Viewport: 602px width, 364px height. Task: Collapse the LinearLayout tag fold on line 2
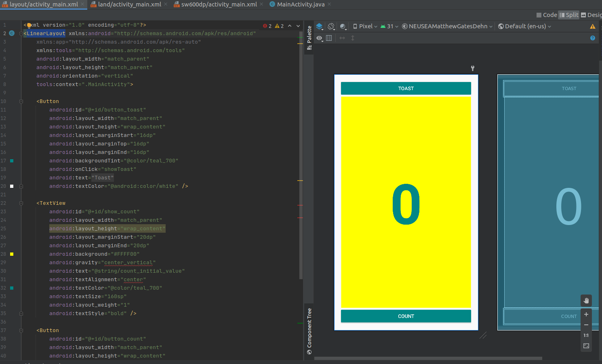click(x=21, y=34)
